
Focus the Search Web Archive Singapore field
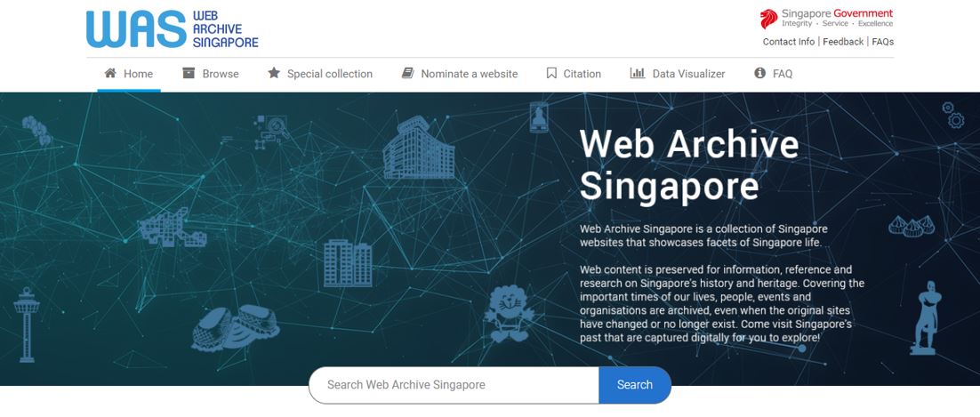pyautogui.click(x=454, y=384)
